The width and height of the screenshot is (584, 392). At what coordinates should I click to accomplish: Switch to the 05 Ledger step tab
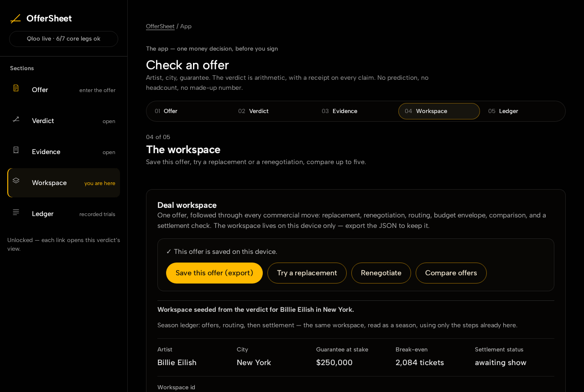coord(522,111)
